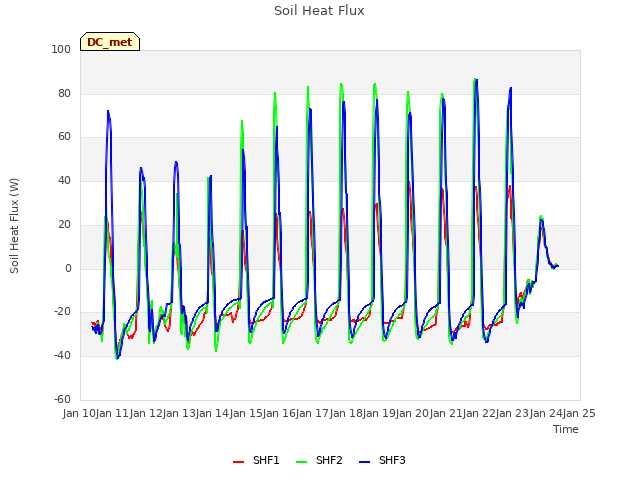Click the Jan 25 x-axis label
The width and height of the screenshot is (640, 480).
[x=579, y=413]
